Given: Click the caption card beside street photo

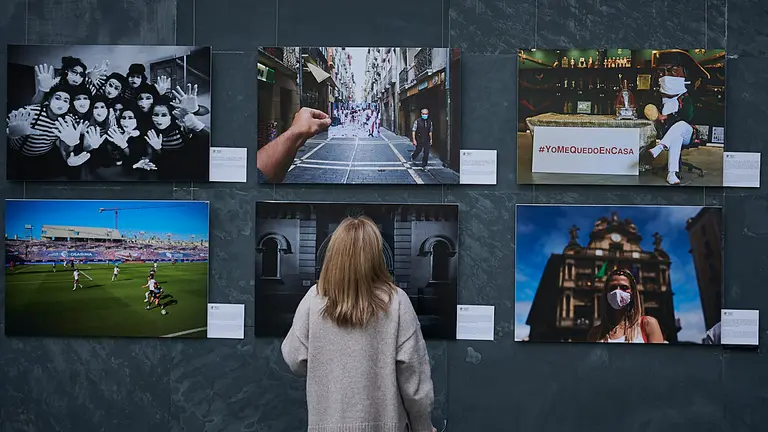Looking at the screenshot, I should tap(477, 166).
